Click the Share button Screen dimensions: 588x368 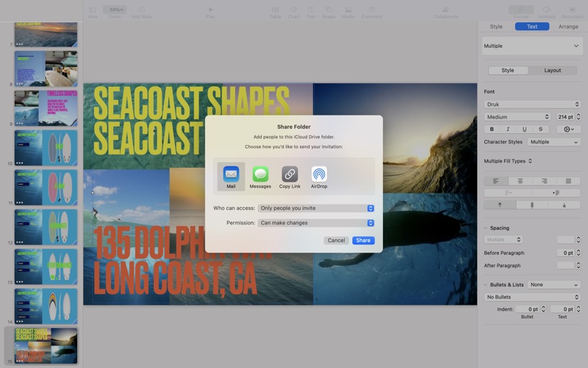pyautogui.click(x=363, y=241)
